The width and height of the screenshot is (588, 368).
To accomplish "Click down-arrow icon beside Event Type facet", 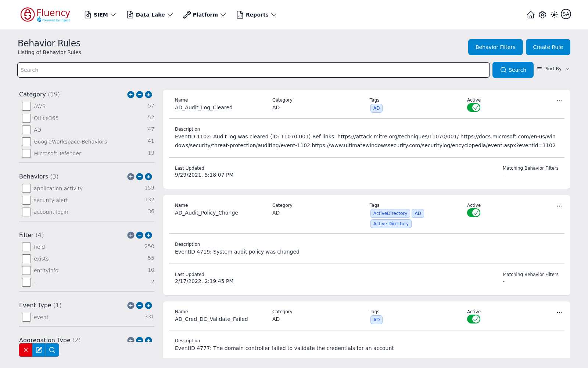I will (x=148, y=305).
